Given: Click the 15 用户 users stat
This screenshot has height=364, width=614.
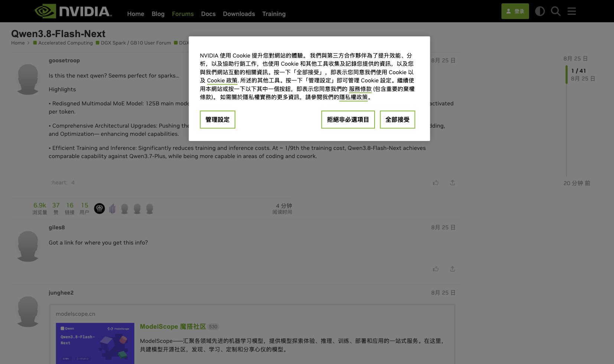Looking at the screenshot, I should point(85,208).
